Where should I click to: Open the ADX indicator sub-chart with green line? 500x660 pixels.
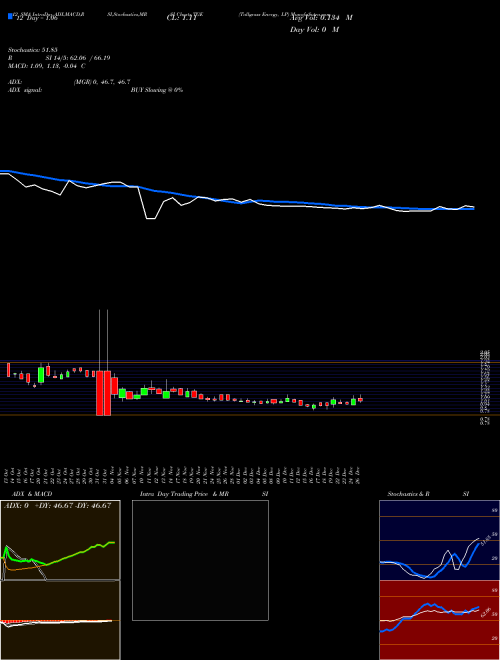pyautogui.click(x=60, y=540)
